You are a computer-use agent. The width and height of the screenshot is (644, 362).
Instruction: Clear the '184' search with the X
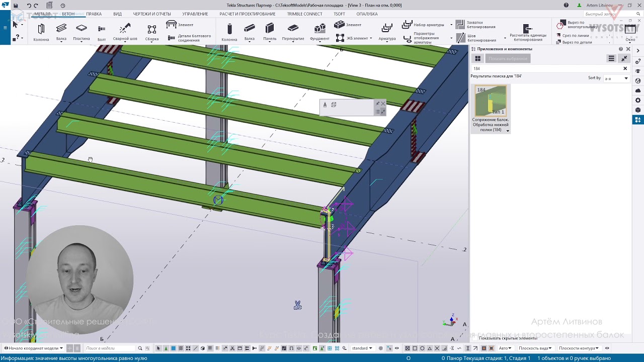click(x=625, y=68)
